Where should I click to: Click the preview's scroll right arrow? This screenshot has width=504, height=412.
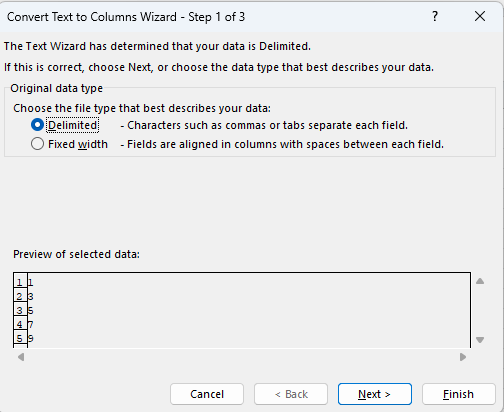click(x=463, y=357)
